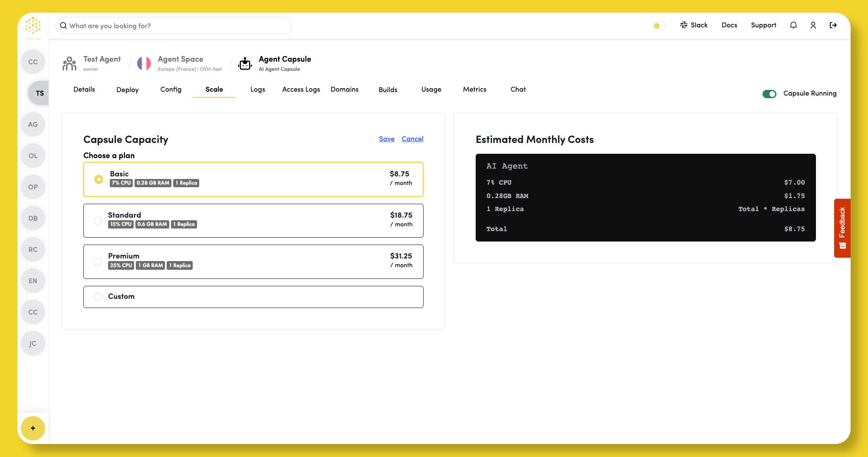Open the DB space in sidebar
Image resolution: width=868 pixels, height=457 pixels.
pyautogui.click(x=33, y=218)
